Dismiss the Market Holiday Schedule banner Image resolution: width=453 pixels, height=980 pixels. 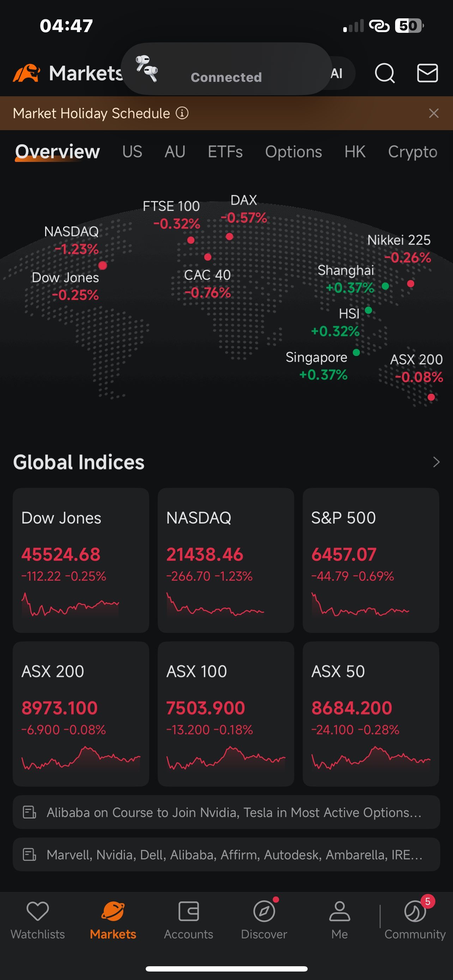point(434,113)
